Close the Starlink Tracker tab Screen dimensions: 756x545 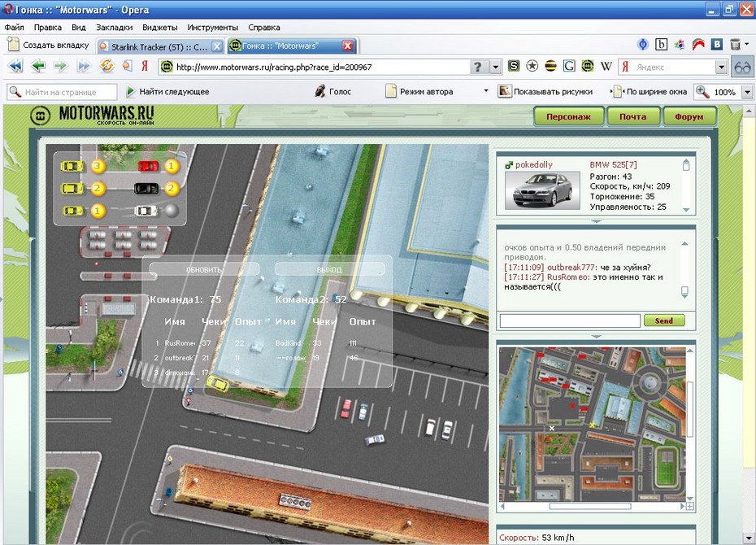click(x=217, y=46)
